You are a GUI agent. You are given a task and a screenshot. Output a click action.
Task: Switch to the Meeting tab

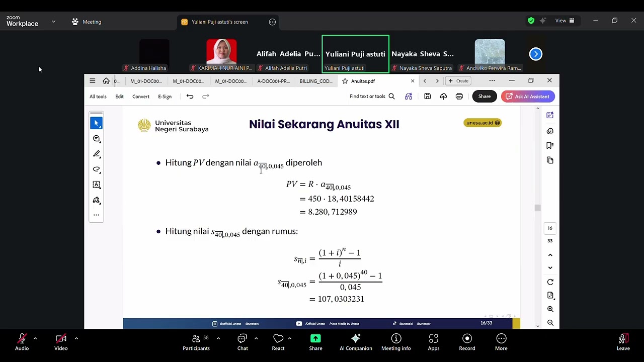click(x=87, y=22)
